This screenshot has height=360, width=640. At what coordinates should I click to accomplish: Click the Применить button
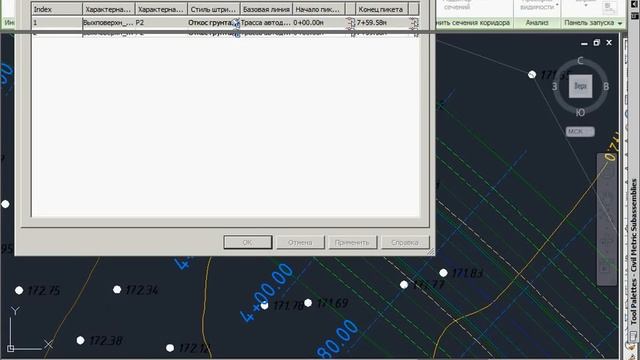tap(352, 242)
